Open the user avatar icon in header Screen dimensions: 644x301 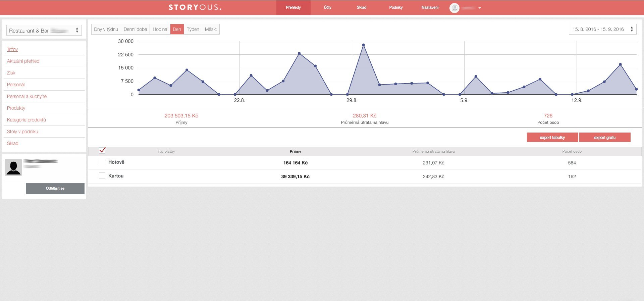coord(454,8)
